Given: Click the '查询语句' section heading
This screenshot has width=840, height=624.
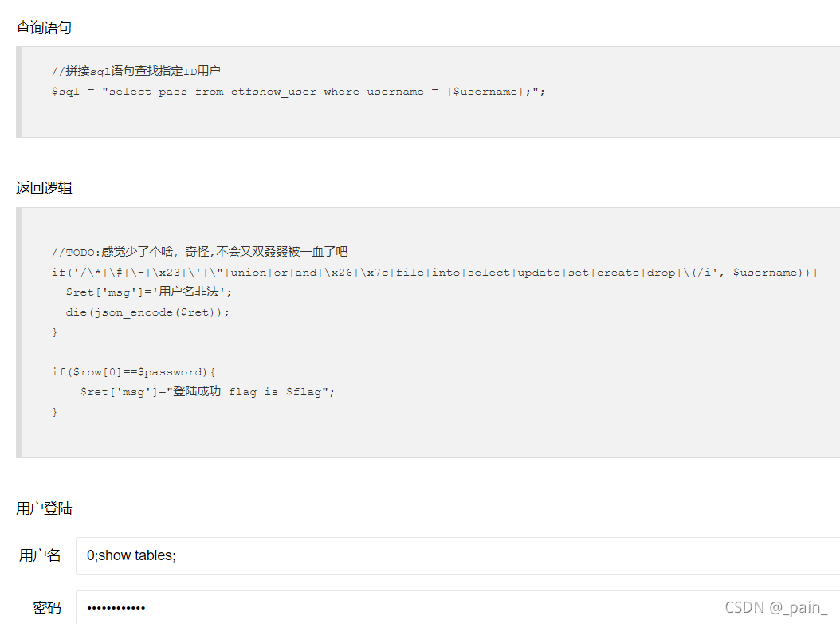Looking at the screenshot, I should pos(44,27).
